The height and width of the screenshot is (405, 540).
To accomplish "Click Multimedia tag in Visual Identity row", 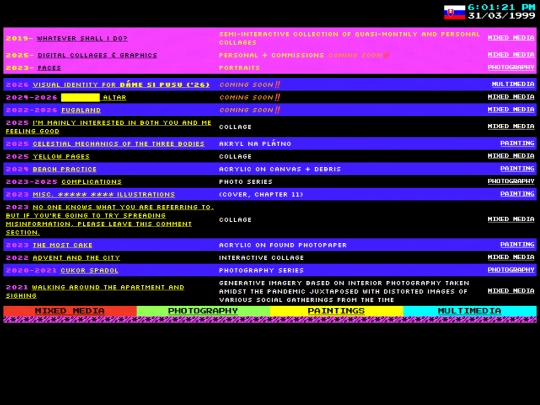I will click(x=513, y=84).
